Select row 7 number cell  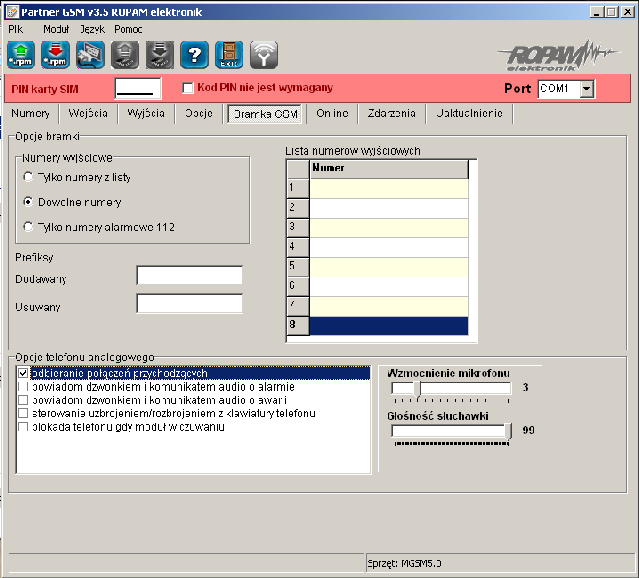pos(389,307)
